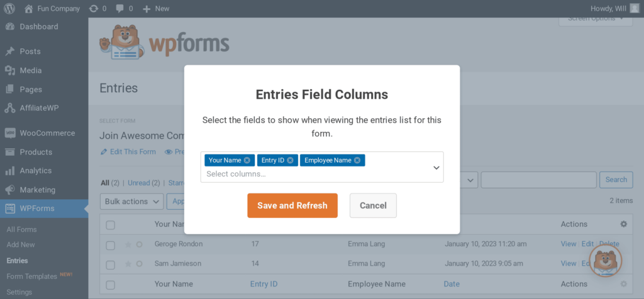644x299 pixels.
Task: Click the comments bubble icon in admin bar
Action: (120, 8)
